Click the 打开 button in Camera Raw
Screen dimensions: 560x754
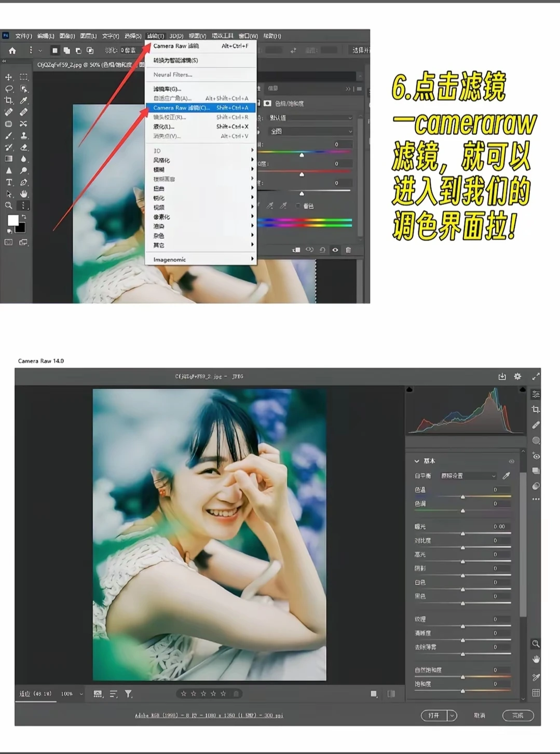tap(434, 716)
